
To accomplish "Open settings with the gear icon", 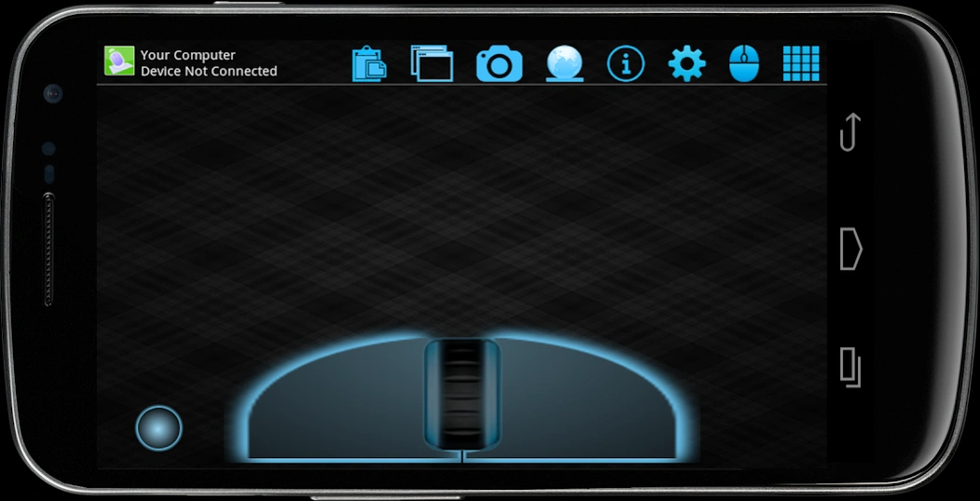I will tap(687, 63).
